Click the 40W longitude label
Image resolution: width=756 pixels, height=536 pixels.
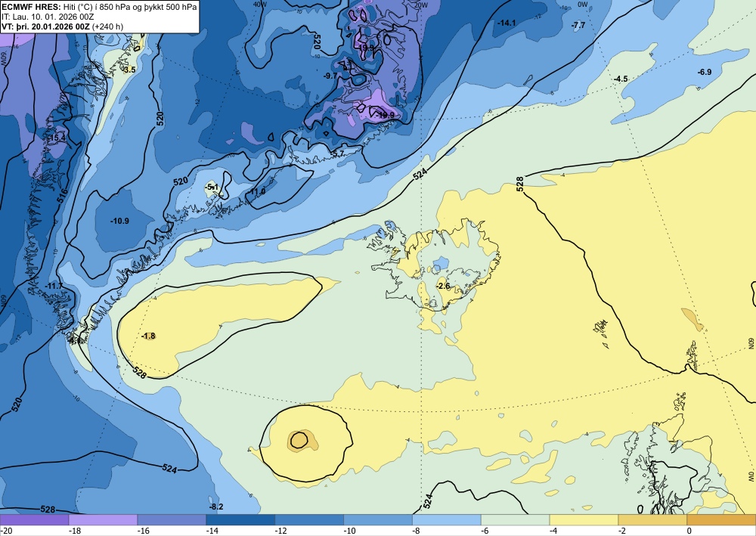coord(260,5)
